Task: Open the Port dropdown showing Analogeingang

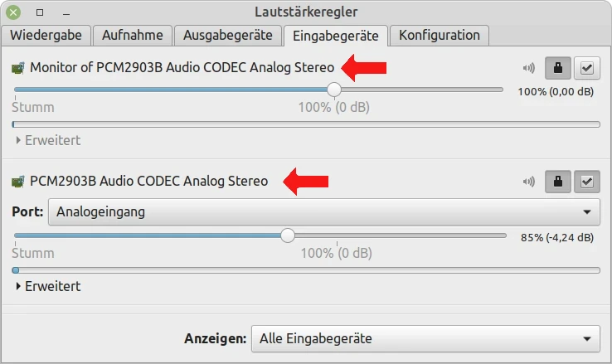Action: tap(323, 211)
